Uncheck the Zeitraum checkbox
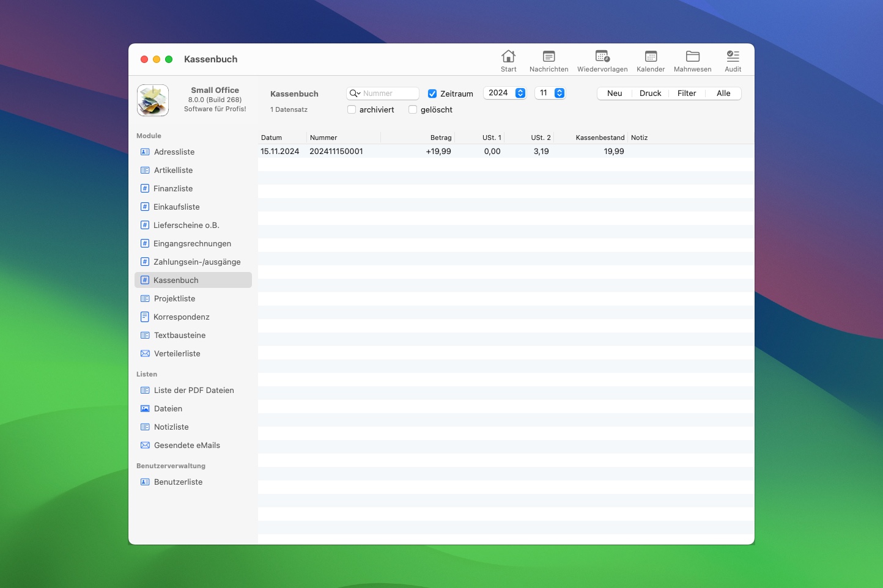This screenshot has height=588, width=883. coord(432,94)
